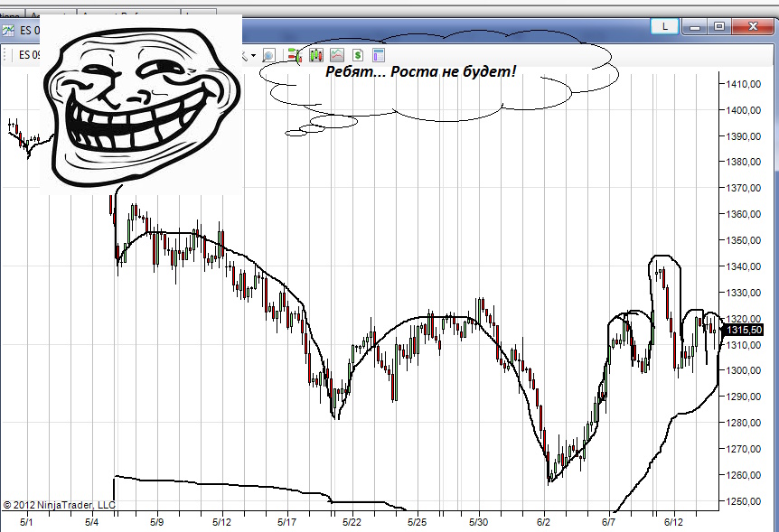
Task: Open the indicators line-chart icon
Action: pyautogui.click(x=337, y=55)
